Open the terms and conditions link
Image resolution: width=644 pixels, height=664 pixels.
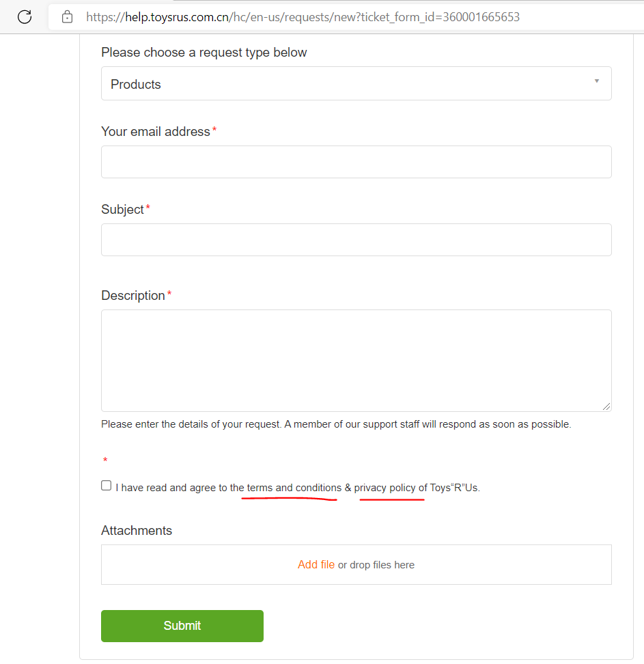point(290,488)
